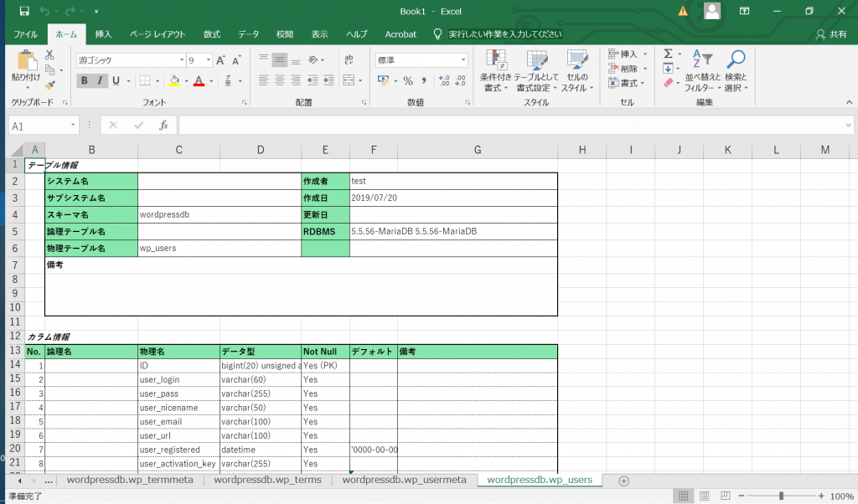Toggle Italic formatting
This screenshot has height=504, width=858.
click(x=100, y=81)
